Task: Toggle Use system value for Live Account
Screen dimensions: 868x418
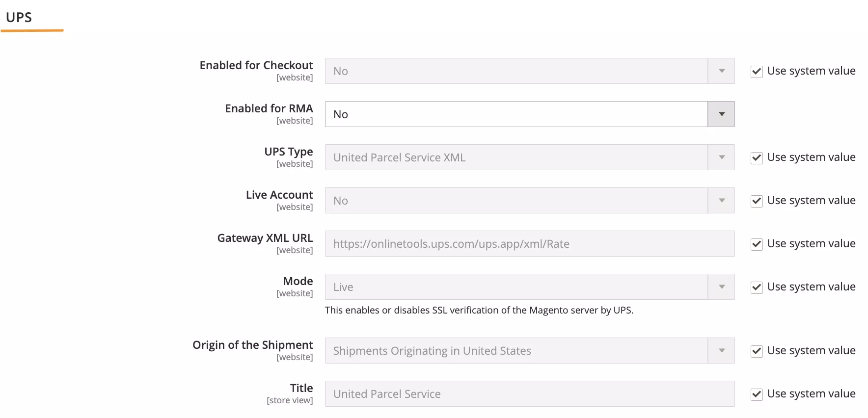Action: (x=757, y=201)
